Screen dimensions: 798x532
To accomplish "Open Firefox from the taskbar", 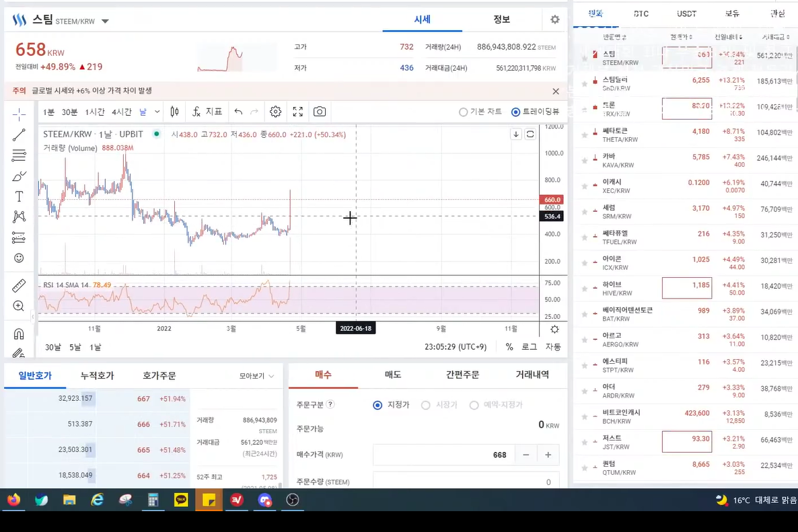I will [13, 500].
